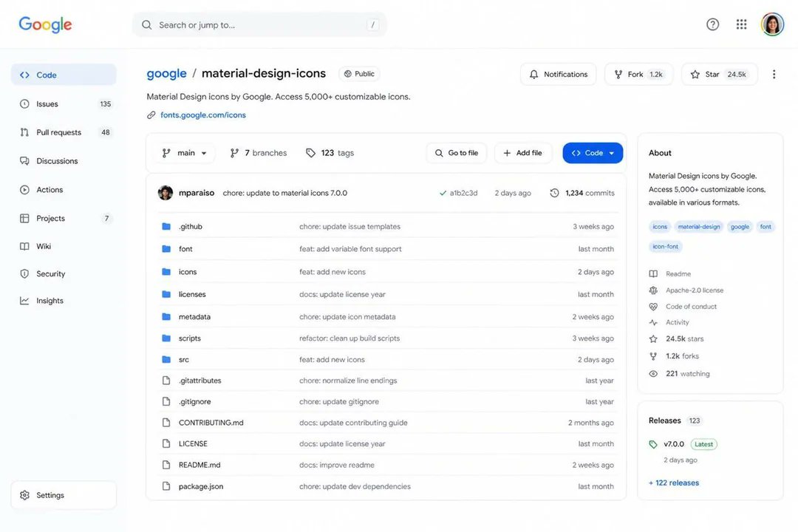Select the icons topic tag
Image resolution: width=798 pixels, height=532 pixels.
point(660,227)
